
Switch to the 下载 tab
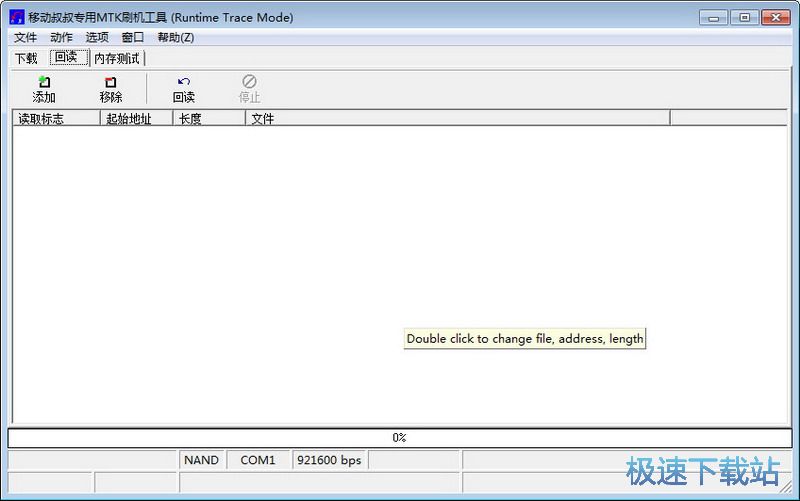click(x=26, y=58)
